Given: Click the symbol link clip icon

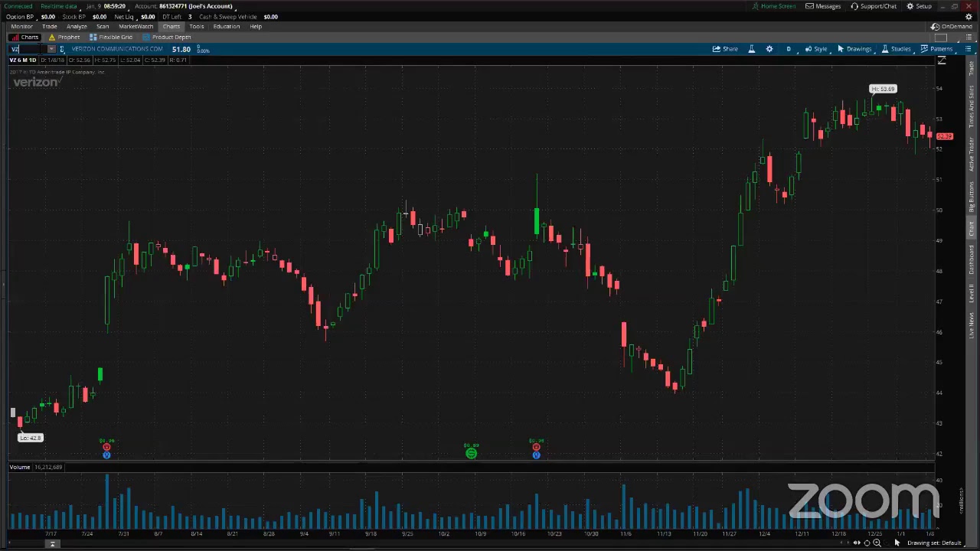Looking at the screenshot, I should click(x=62, y=49).
